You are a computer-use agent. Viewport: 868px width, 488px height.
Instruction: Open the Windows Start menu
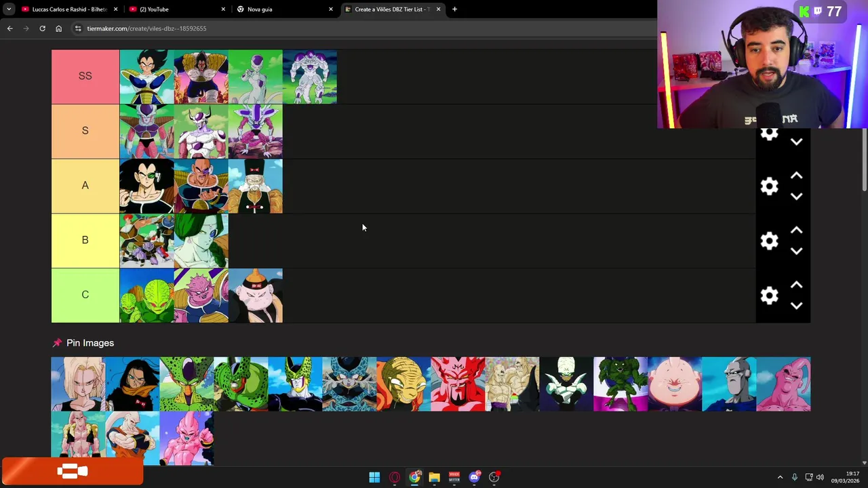[x=374, y=477]
